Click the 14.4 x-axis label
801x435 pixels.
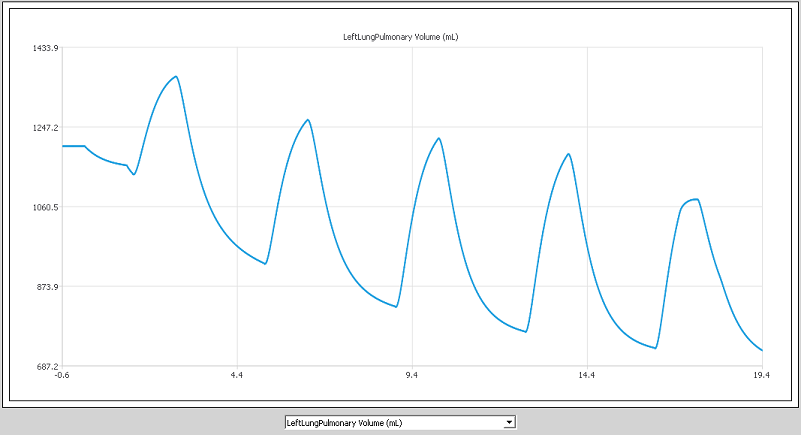[587, 376]
